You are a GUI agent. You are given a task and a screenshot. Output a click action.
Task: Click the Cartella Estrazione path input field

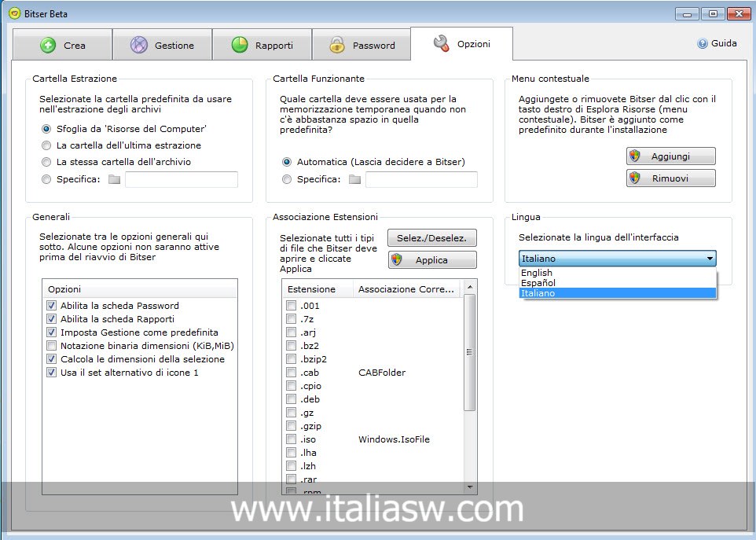tap(182, 179)
